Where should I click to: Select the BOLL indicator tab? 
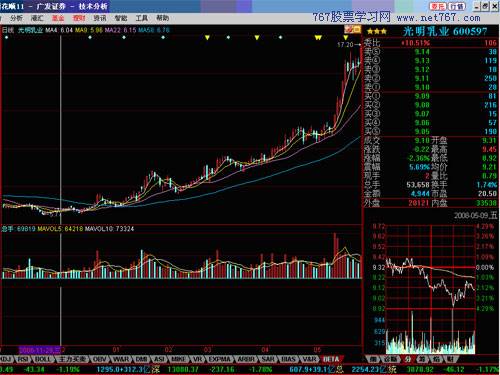pos(43,359)
